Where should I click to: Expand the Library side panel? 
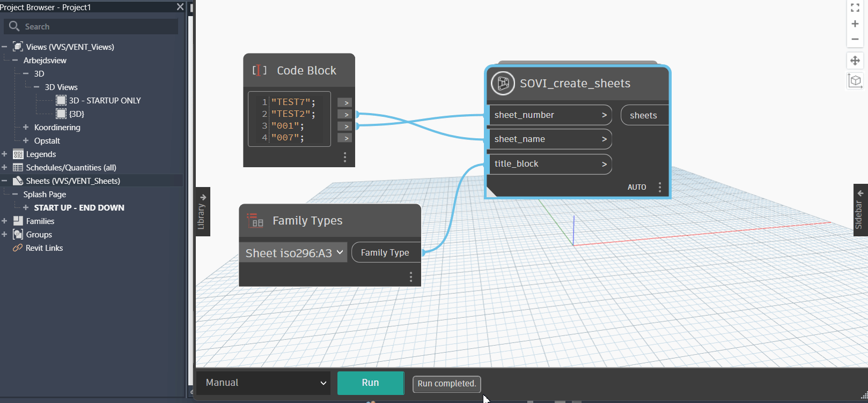(202, 212)
